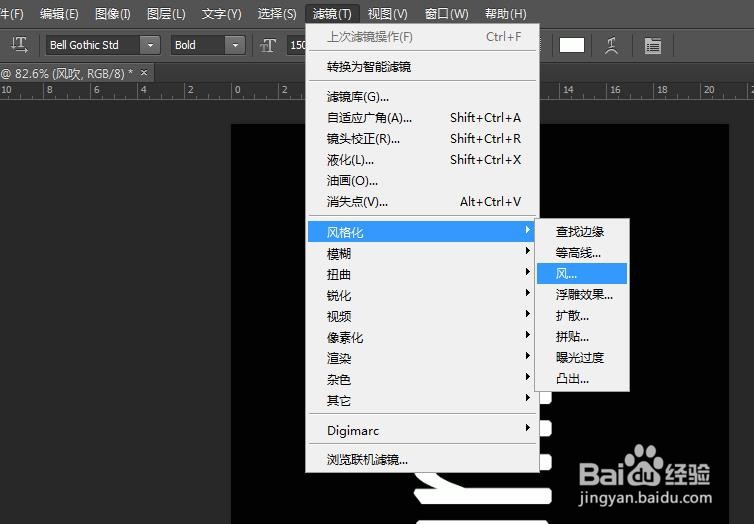Select the 风... wind filter
The width and height of the screenshot is (754, 524).
(582, 274)
